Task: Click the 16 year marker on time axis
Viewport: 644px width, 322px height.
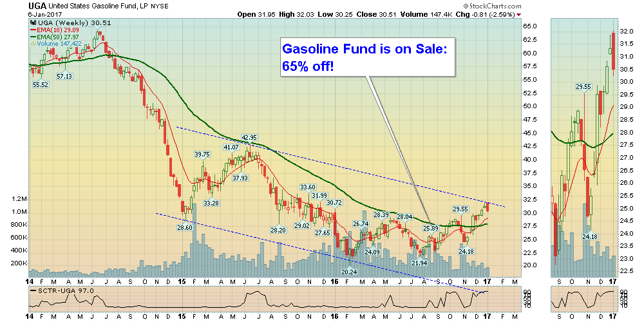Action: click(x=334, y=281)
